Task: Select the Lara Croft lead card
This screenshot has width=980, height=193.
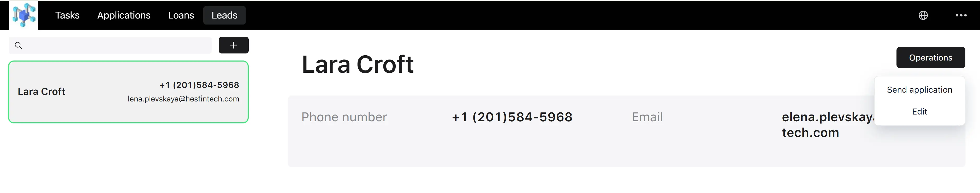Action: tap(129, 92)
